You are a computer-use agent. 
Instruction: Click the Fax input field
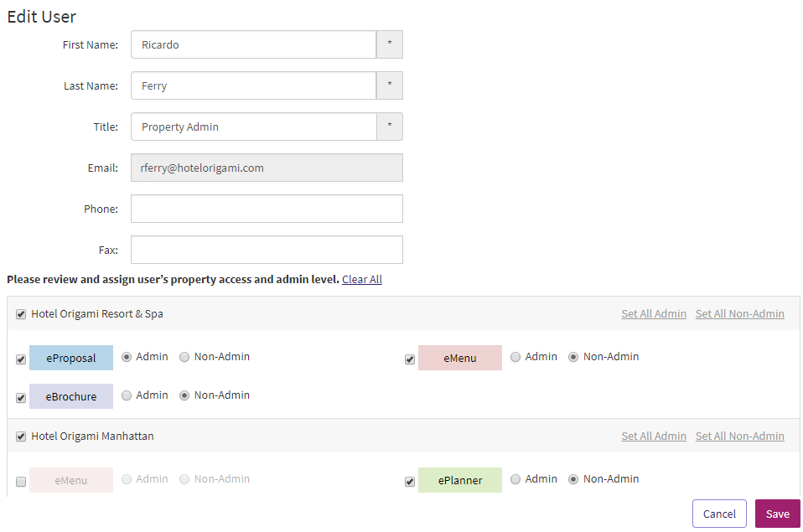pyautogui.click(x=267, y=250)
